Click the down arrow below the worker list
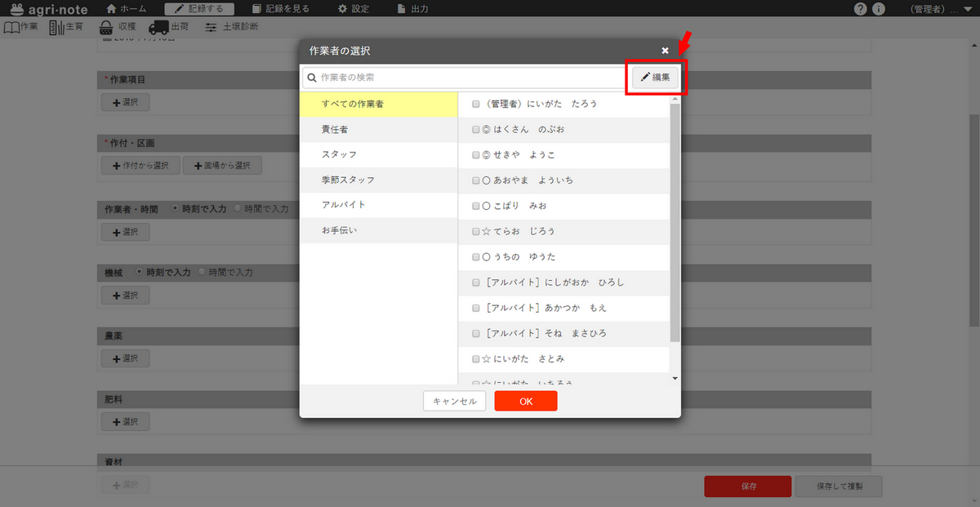Image resolution: width=980 pixels, height=507 pixels. point(674,378)
